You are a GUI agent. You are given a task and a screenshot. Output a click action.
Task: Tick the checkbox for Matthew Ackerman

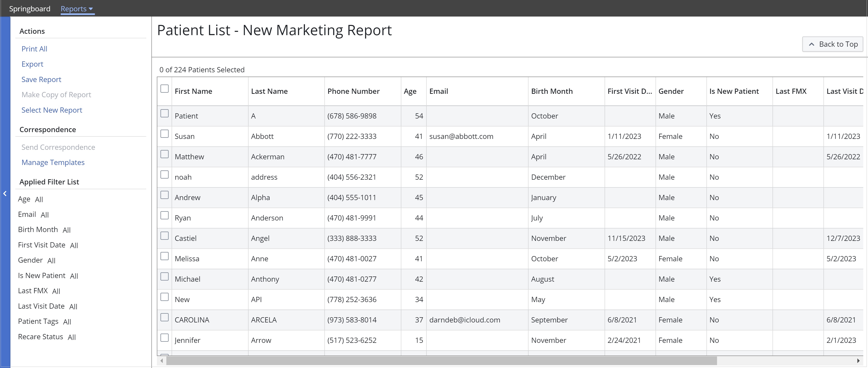pos(165,154)
